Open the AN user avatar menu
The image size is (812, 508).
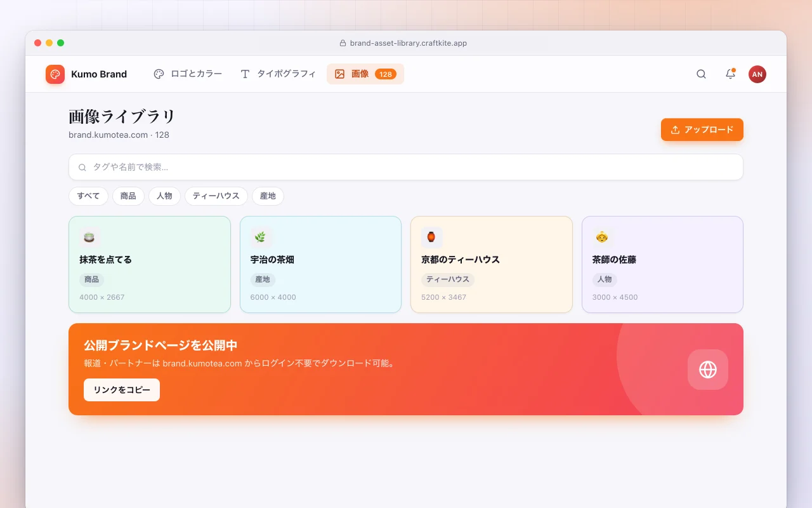pos(757,74)
